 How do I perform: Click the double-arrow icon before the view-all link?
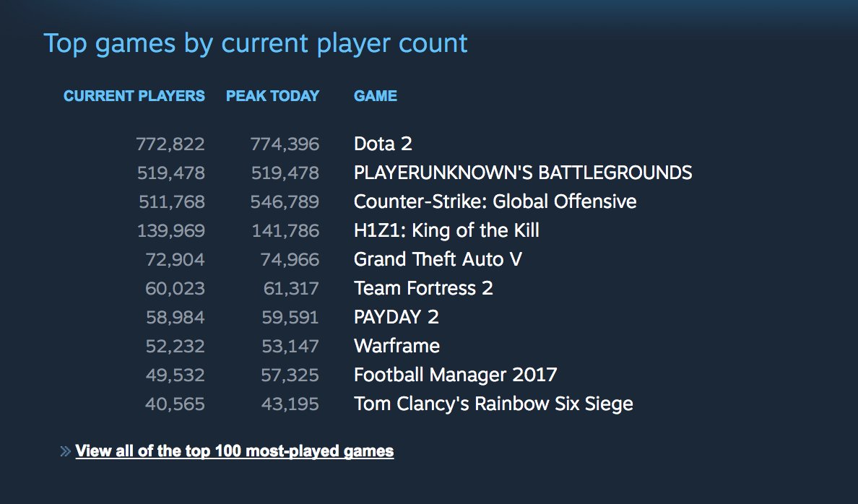pos(65,451)
